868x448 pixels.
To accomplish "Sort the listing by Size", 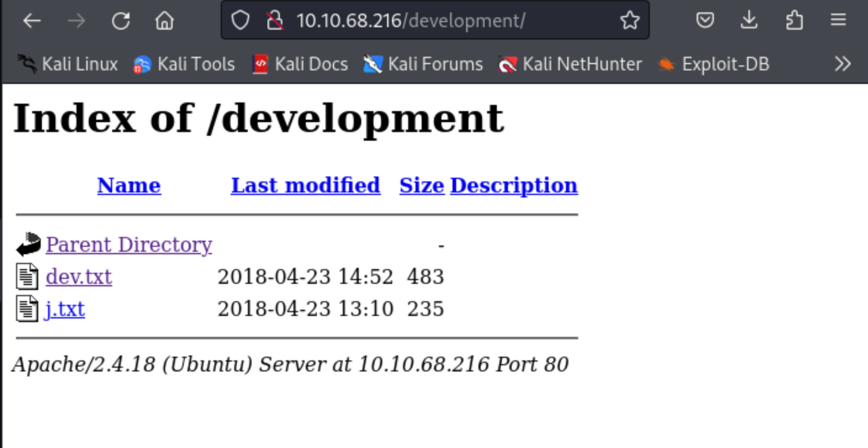I will coord(422,185).
